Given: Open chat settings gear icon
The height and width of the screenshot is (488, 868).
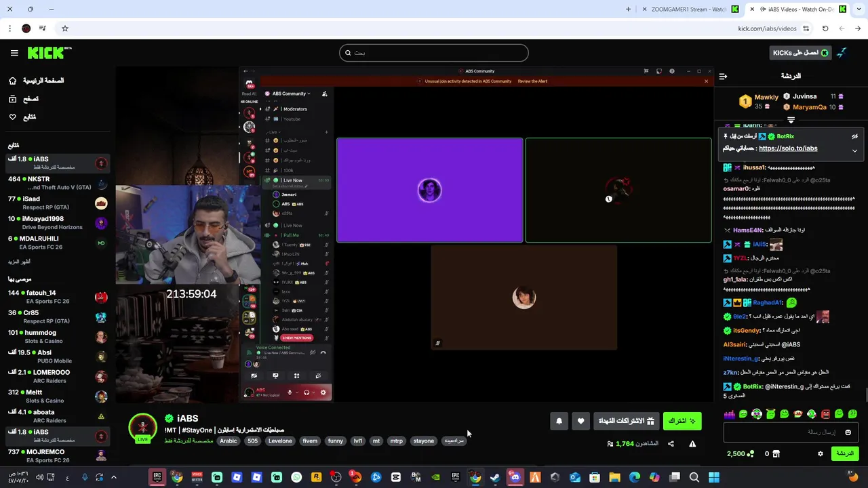Looking at the screenshot, I should (x=821, y=453).
